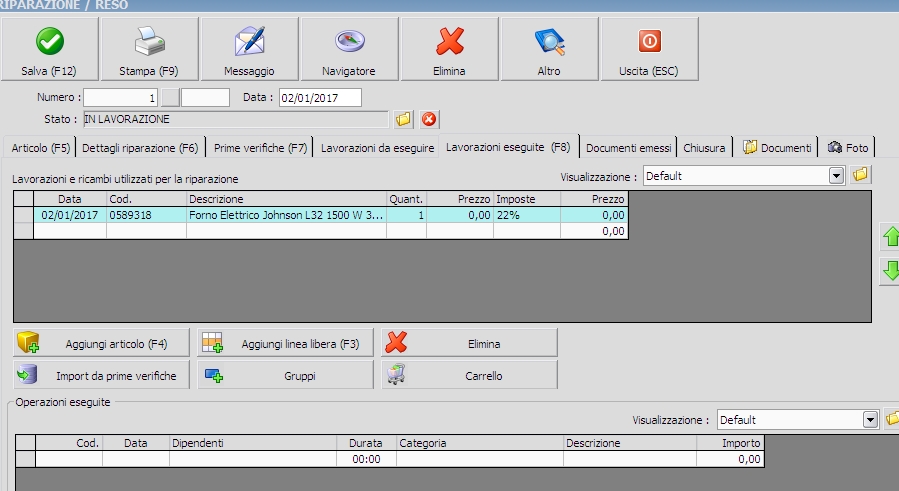Click the Gruppi button
Screen dimensions: 899x491
(286, 375)
